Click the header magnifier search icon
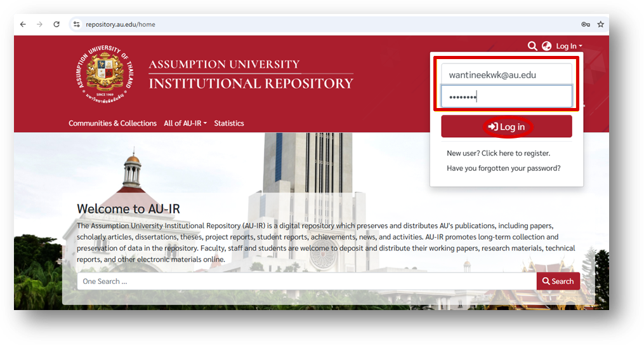 (x=532, y=46)
